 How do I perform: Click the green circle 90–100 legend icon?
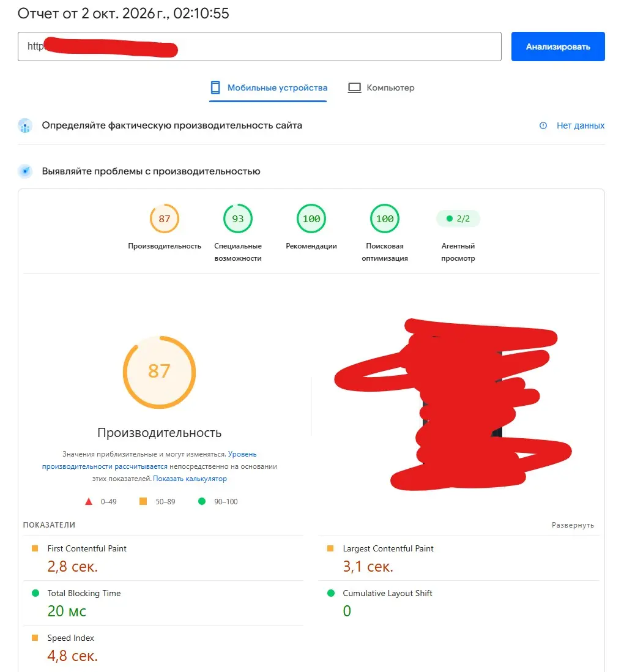pos(202,501)
